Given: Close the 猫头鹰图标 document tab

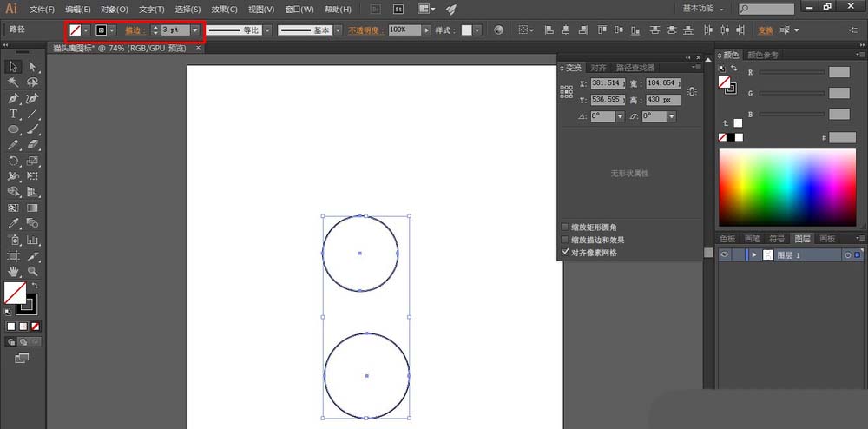Looking at the screenshot, I should pos(198,48).
